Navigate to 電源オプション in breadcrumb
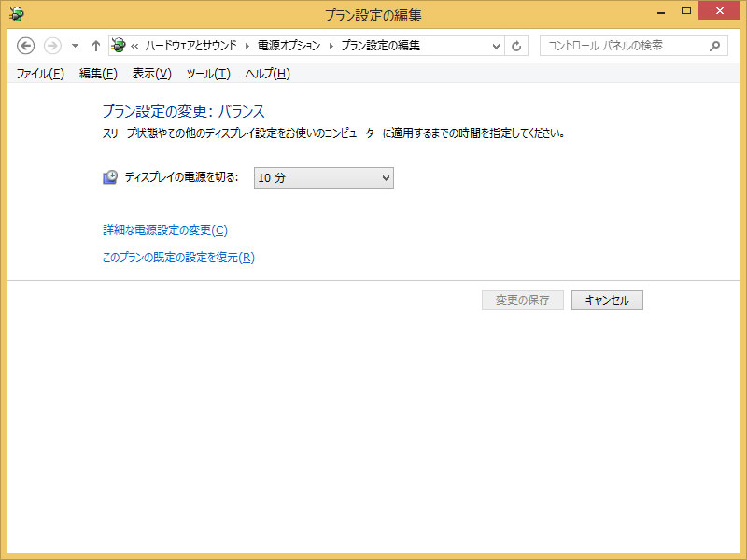This screenshot has height=560, width=747. (289, 46)
